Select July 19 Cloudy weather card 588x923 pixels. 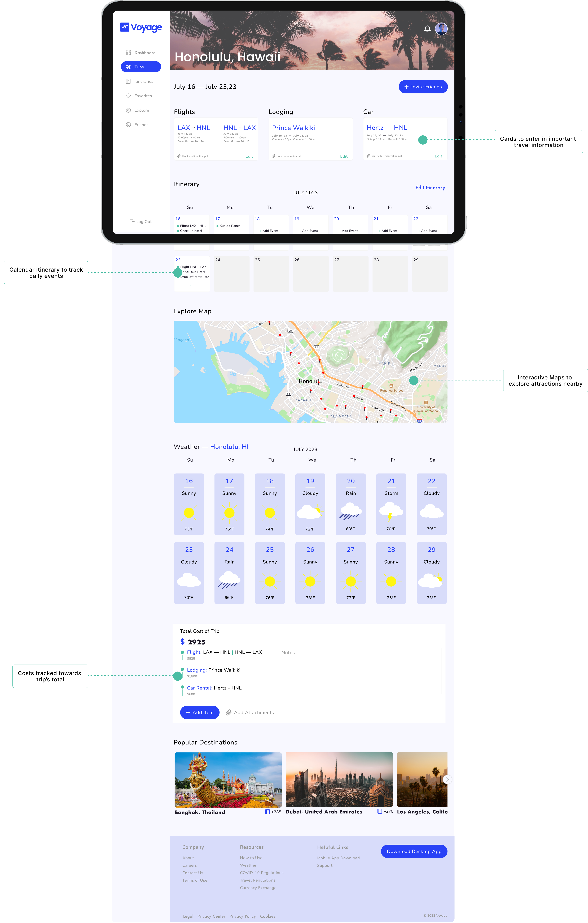[x=310, y=504]
